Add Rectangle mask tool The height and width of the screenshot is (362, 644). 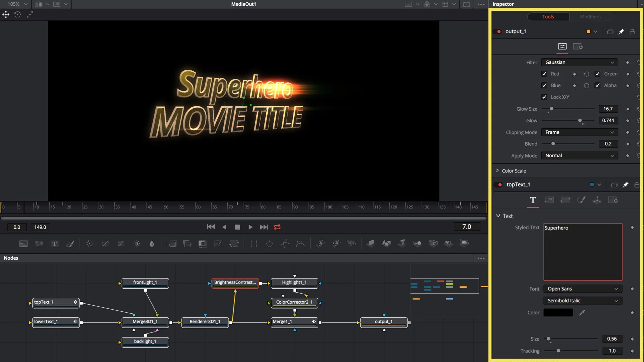[254, 244]
